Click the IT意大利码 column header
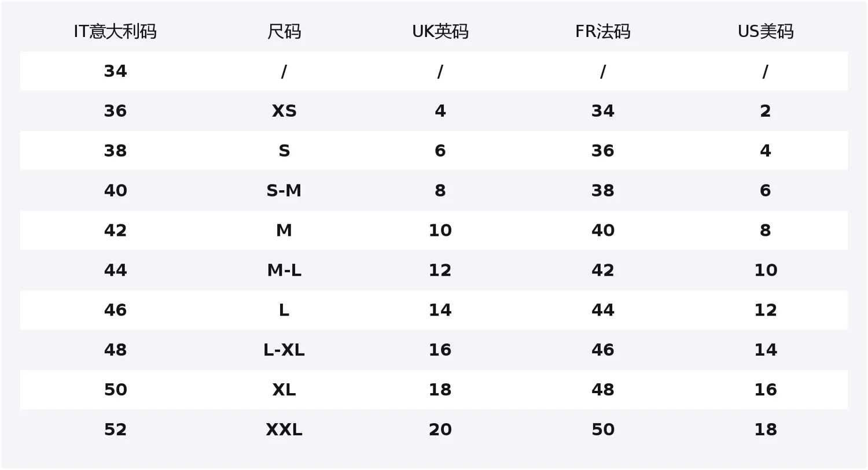The width and height of the screenshot is (868, 470). (115, 31)
